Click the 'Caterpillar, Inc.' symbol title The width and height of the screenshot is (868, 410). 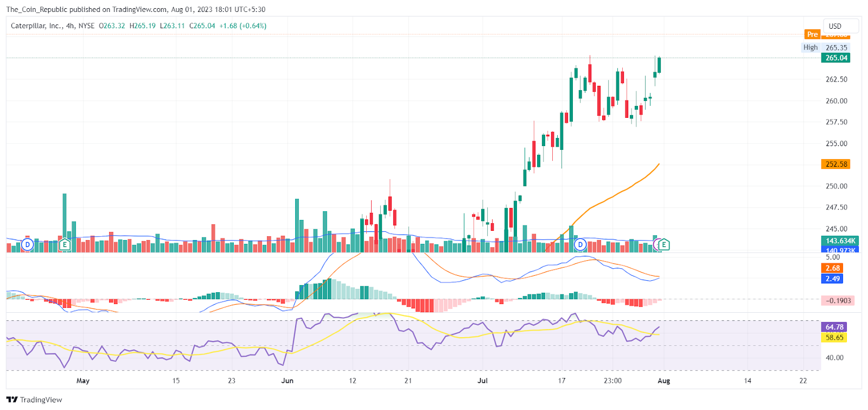[36, 26]
